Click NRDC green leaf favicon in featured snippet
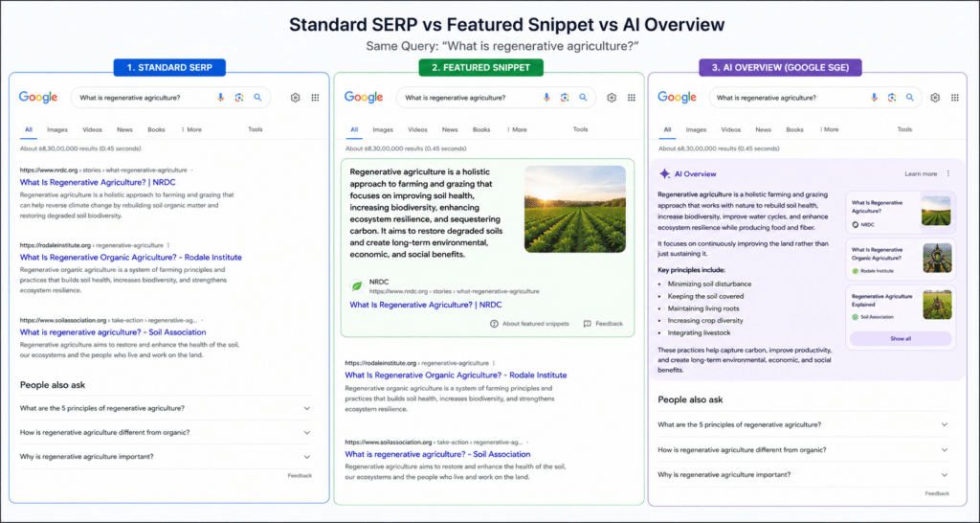This screenshot has height=523, width=980. click(x=357, y=285)
